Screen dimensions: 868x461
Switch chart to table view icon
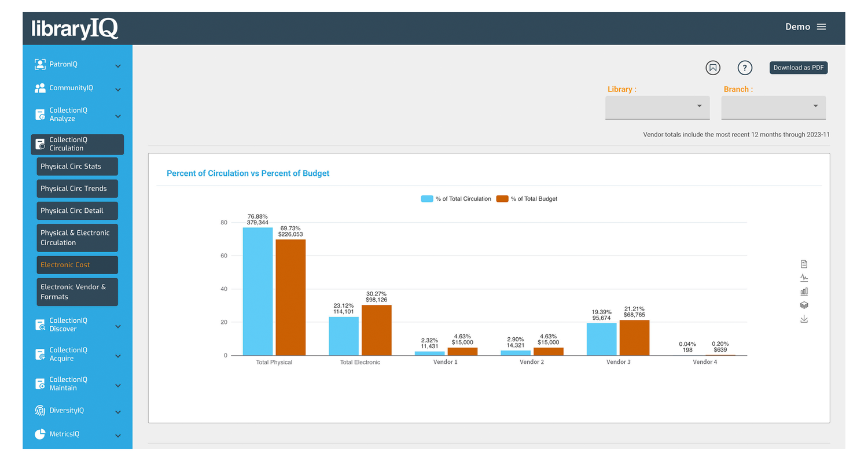click(x=804, y=263)
